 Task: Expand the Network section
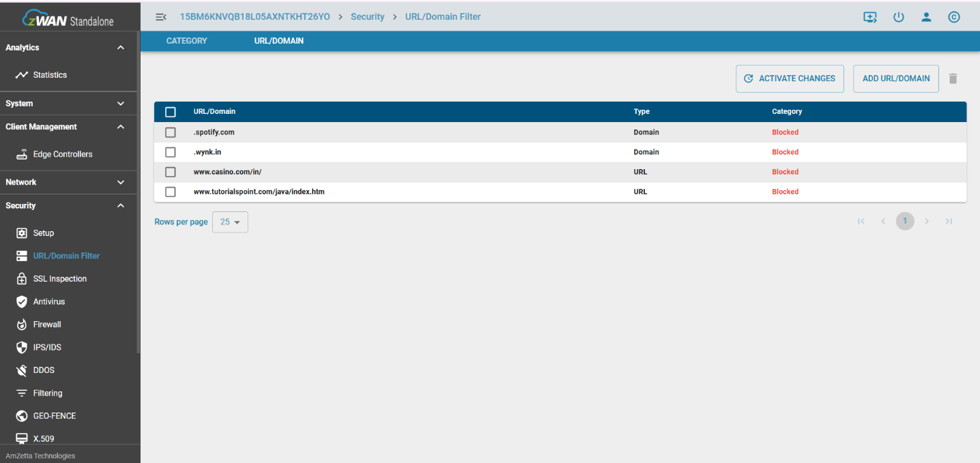pyautogui.click(x=121, y=182)
